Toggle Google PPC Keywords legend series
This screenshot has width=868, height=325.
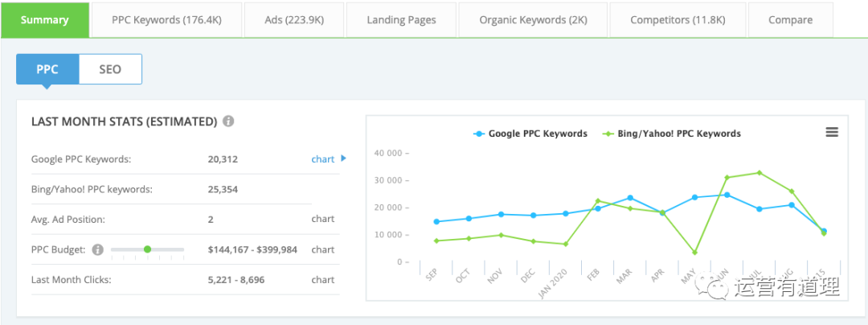click(530, 134)
